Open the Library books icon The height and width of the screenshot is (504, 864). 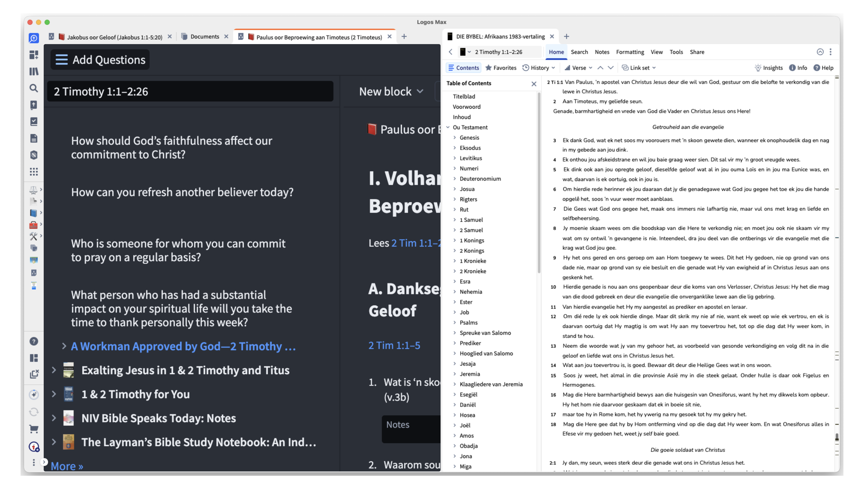[34, 71]
